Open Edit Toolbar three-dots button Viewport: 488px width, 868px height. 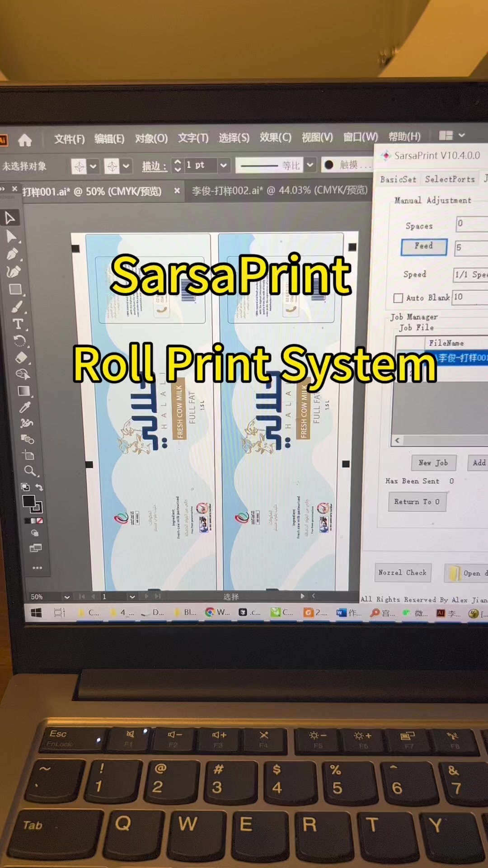click(37, 567)
